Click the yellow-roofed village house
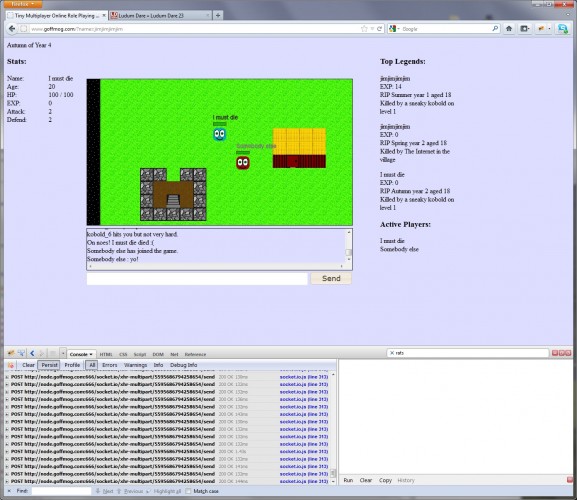This screenshot has width=577, height=500. (x=299, y=148)
